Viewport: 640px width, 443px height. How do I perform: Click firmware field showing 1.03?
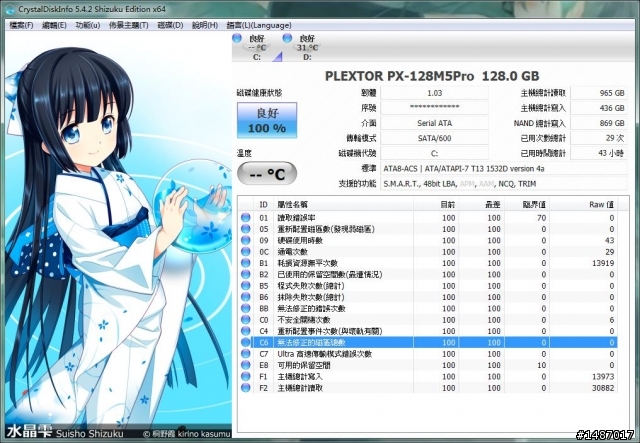pos(434,93)
